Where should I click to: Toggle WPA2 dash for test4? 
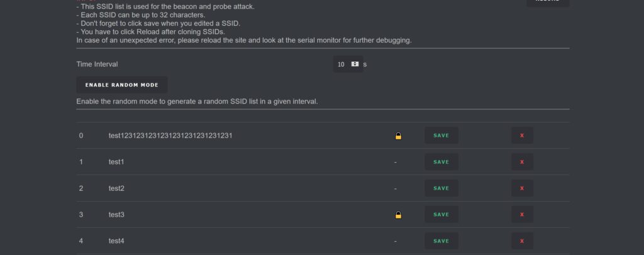[395, 241]
